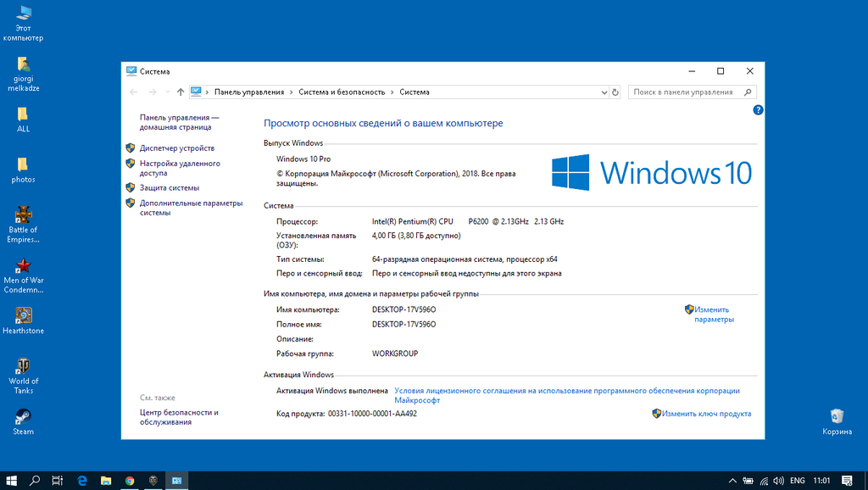The image size is (868, 490).
Task: Open the Windows Start menu
Action: pos(11,481)
